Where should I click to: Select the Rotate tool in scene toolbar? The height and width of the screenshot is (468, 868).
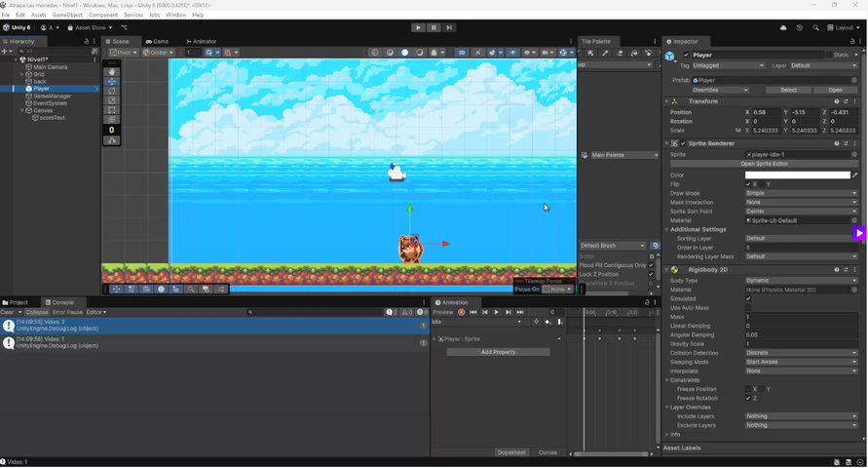point(112,91)
